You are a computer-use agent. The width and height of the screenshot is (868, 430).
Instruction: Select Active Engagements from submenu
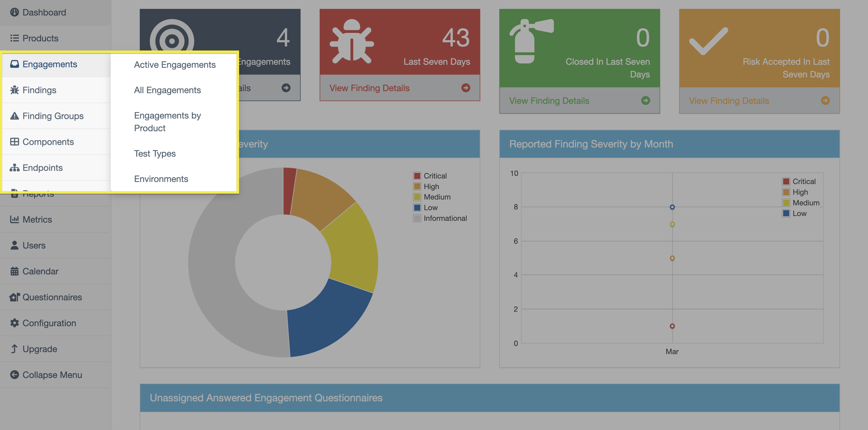pyautogui.click(x=175, y=65)
